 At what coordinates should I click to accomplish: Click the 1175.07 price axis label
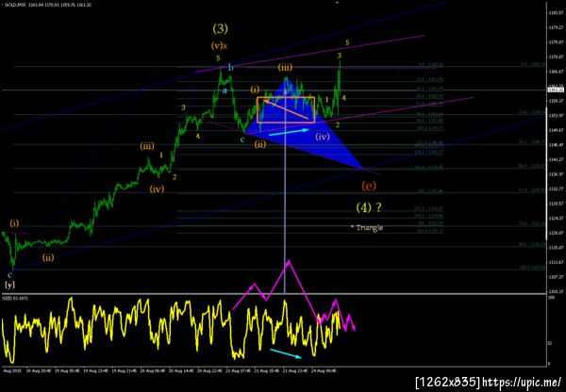pyautogui.click(x=557, y=42)
